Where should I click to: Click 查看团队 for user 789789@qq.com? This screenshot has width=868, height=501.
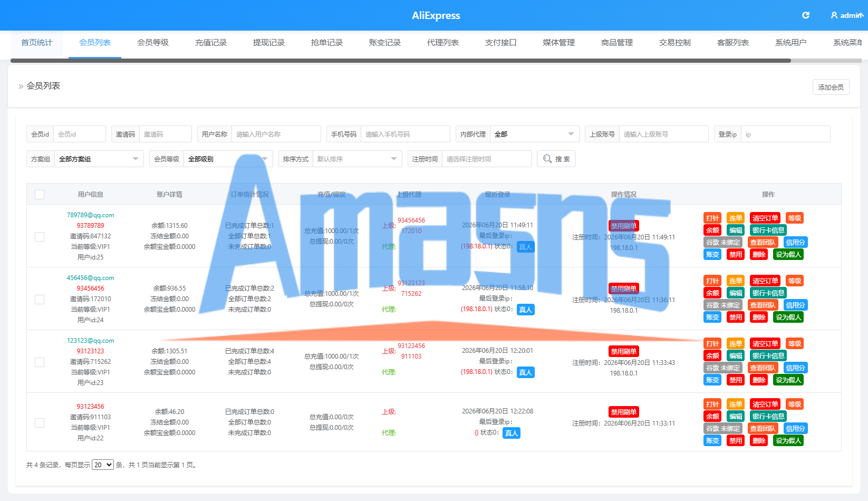click(763, 243)
